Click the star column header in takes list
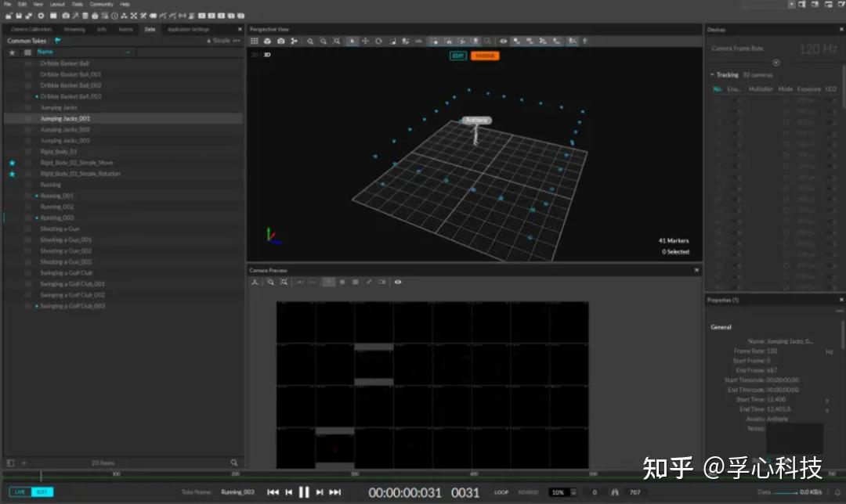Screen dimensions: 846x504 point(12,52)
